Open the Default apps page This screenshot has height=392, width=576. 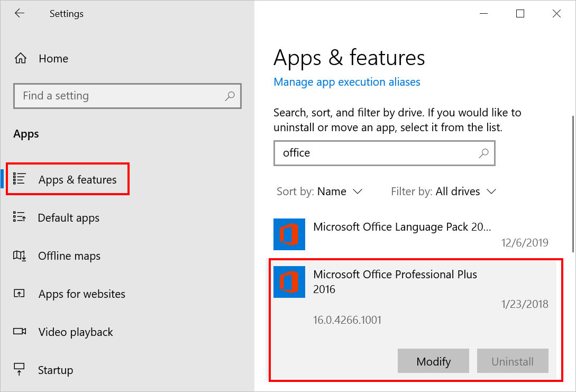tap(69, 218)
